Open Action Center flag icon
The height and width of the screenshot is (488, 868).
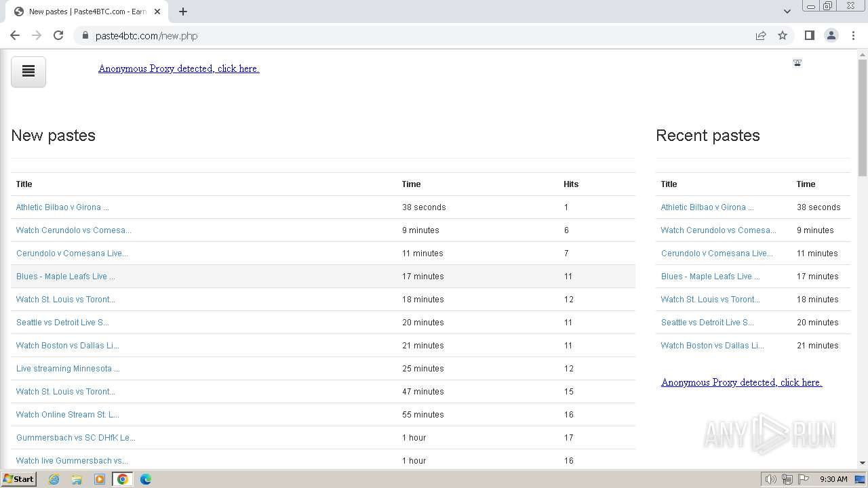coord(804,479)
